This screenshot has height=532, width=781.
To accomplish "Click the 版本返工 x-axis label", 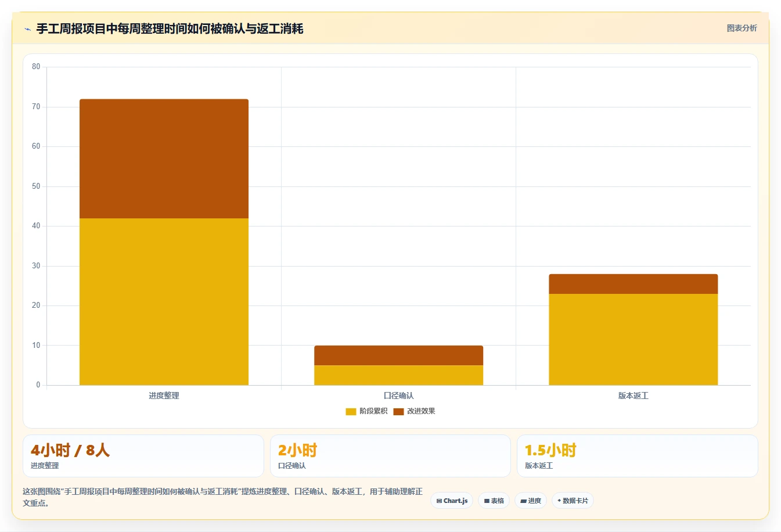I will pos(633,396).
